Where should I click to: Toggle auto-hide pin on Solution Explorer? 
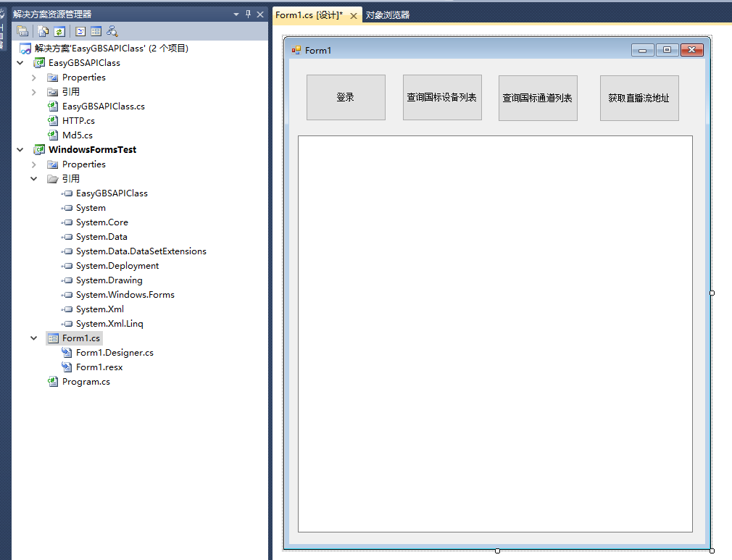249,14
